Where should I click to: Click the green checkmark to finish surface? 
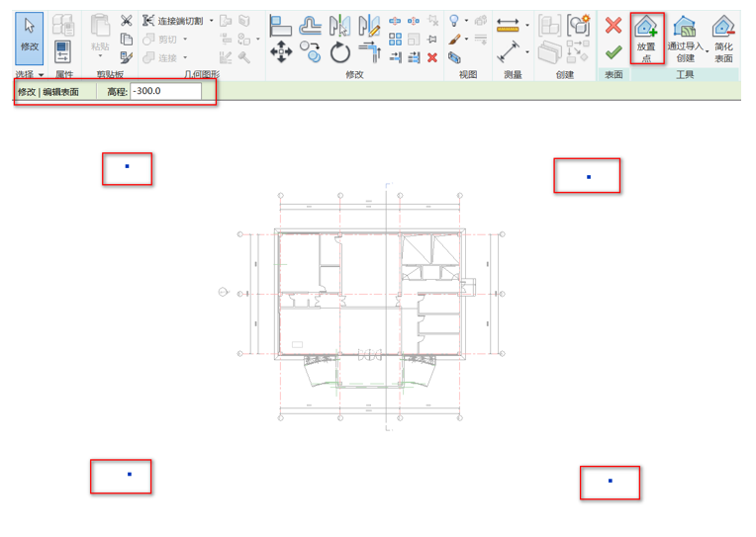click(614, 52)
